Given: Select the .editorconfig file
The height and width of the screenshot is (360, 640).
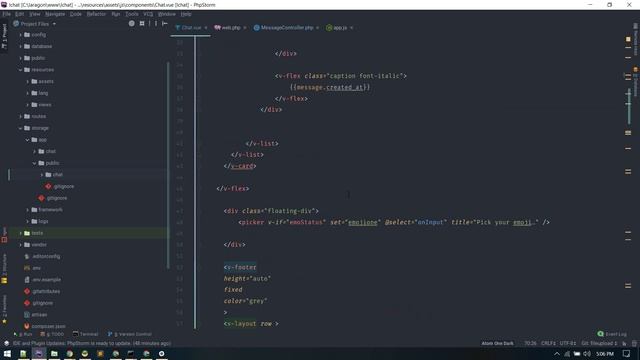Looking at the screenshot, I should (x=46, y=256).
